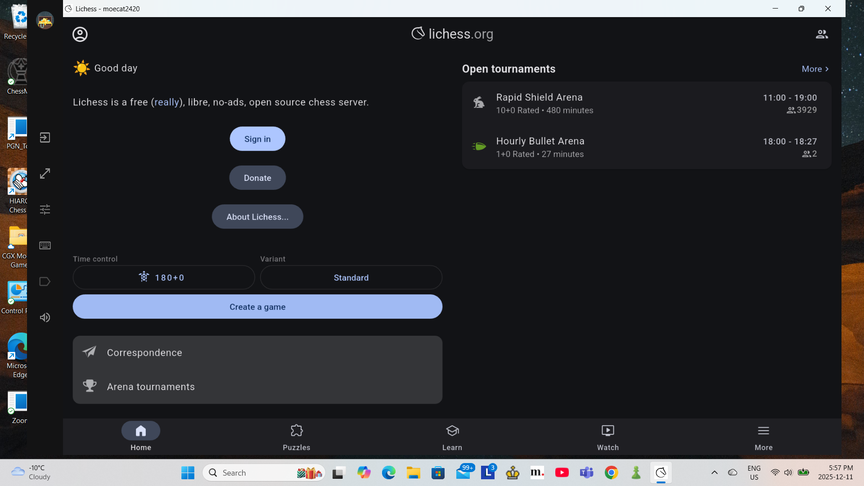864x486 pixels.
Task: Click the 3929 players count
Action: point(802,110)
